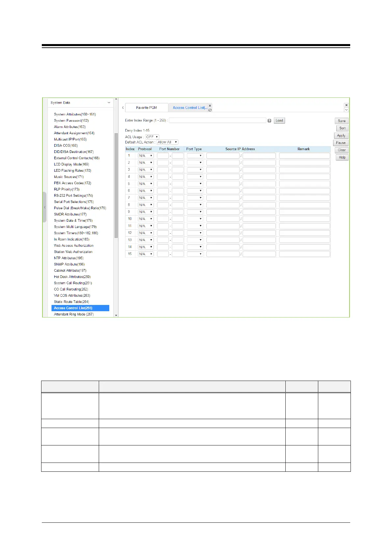Image resolution: width=392 pixels, height=554 pixels.
Task: Open SMDR Attributes(177) menu item
Action: click(70, 214)
